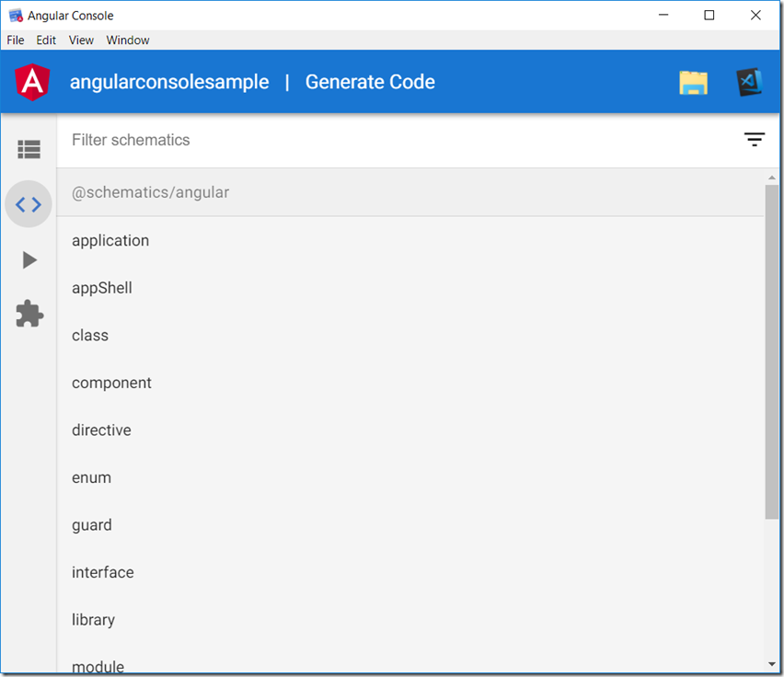Open the Extensions puzzle icon
This screenshot has width=784, height=677.
(x=29, y=314)
